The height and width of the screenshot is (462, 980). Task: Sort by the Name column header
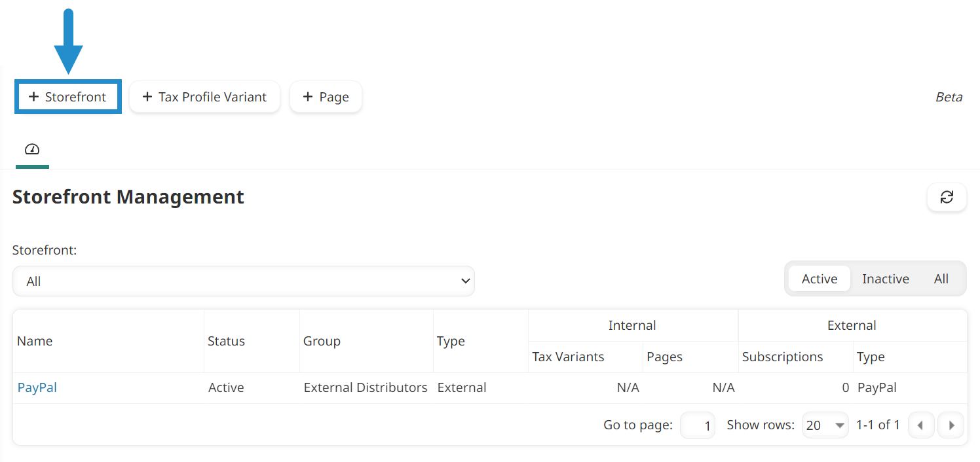pyautogui.click(x=35, y=340)
